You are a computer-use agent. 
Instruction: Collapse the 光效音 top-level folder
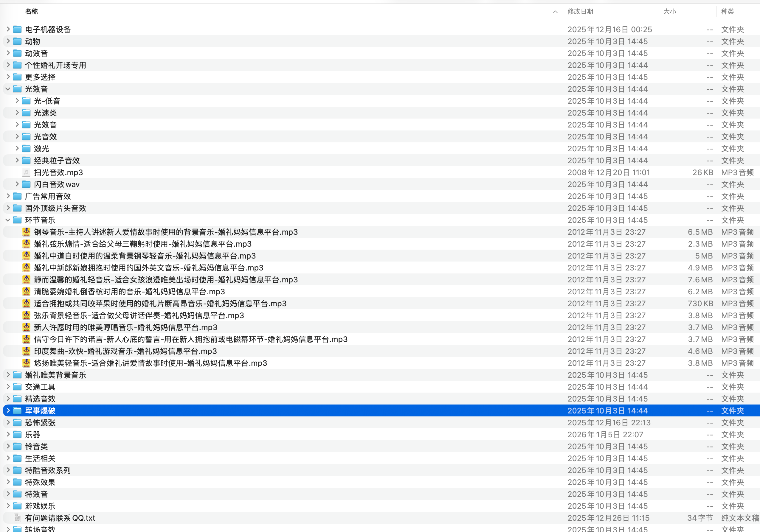click(x=8, y=89)
